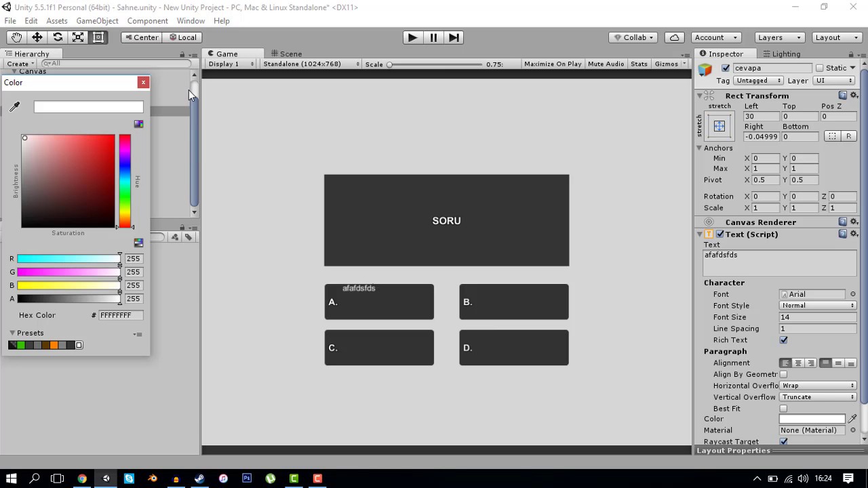The image size is (868, 488).
Task: Set right horizontal text alignment
Action: pos(811,363)
